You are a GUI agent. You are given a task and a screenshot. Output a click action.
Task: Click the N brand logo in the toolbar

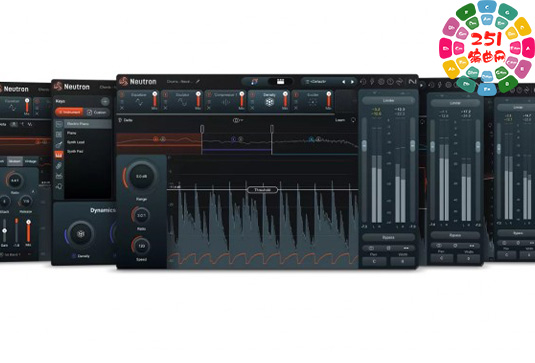tap(412, 82)
